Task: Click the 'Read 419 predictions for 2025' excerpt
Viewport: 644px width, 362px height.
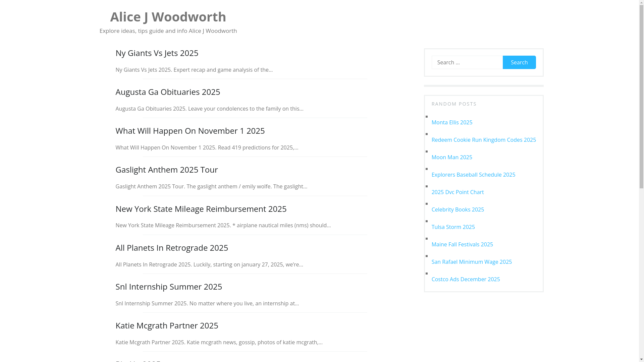Action: point(207,147)
